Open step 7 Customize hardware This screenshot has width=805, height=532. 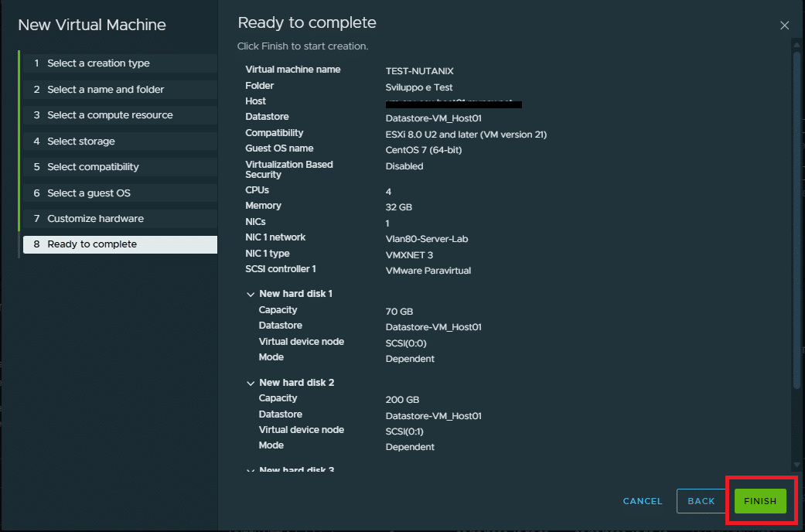click(x=95, y=219)
